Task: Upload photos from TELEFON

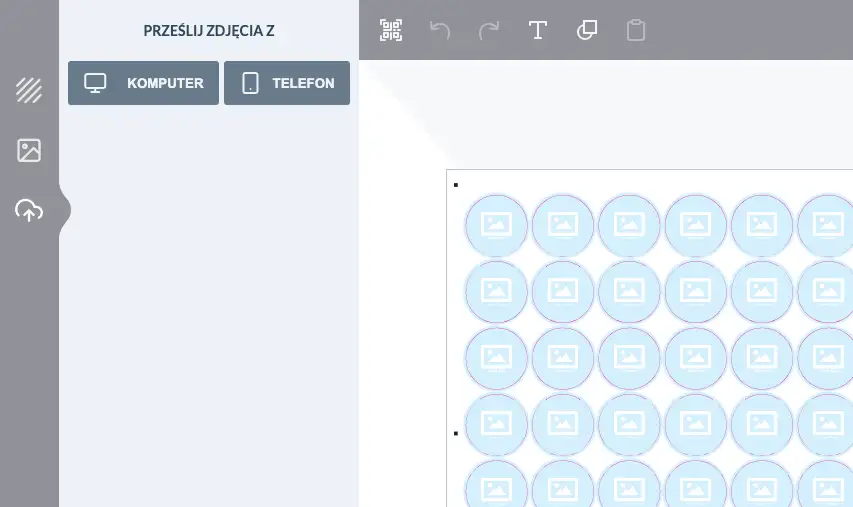Action: (287, 83)
